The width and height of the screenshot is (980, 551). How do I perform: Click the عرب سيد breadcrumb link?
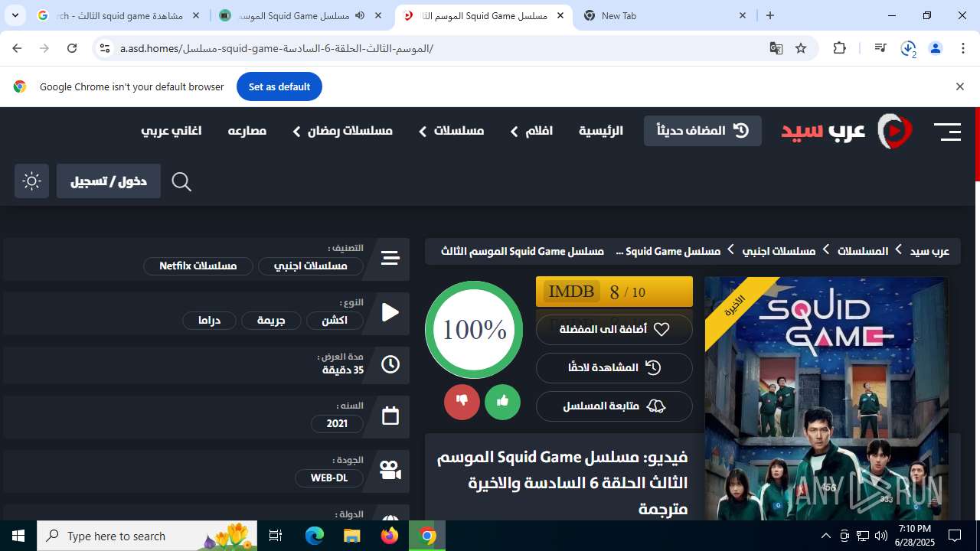(x=929, y=251)
